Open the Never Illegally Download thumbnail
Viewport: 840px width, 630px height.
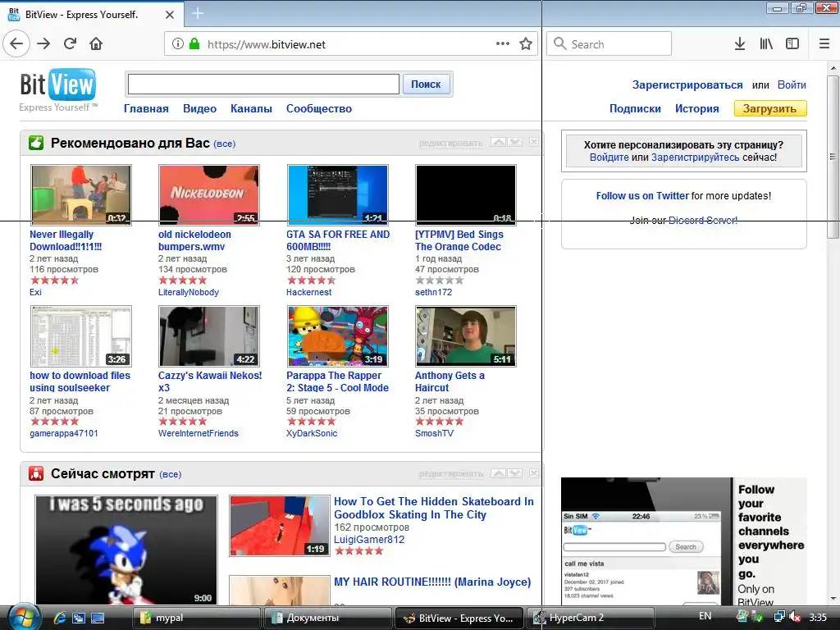point(81,194)
